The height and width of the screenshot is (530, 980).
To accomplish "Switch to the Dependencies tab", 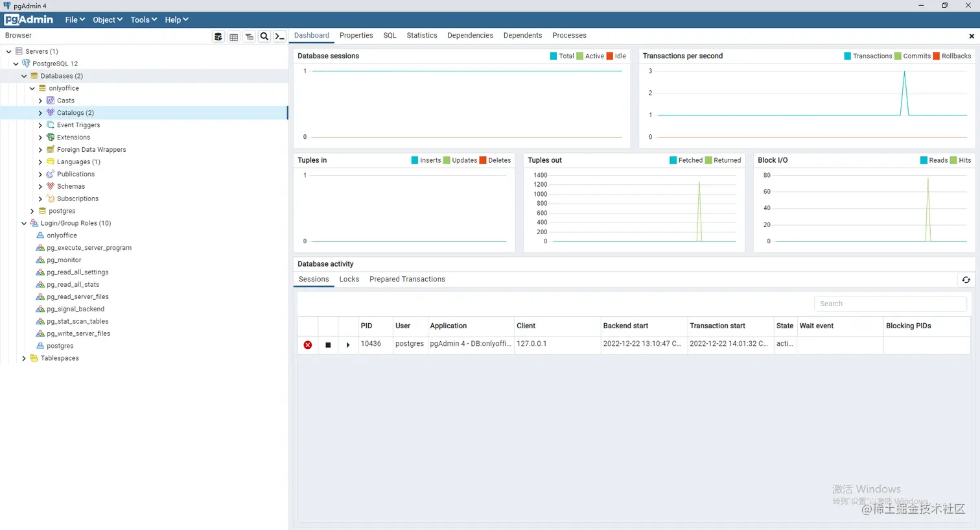I will 470,36.
